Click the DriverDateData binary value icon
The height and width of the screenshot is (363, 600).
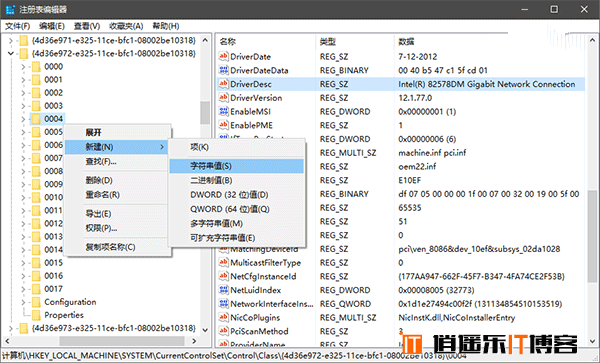pos(223,70)
